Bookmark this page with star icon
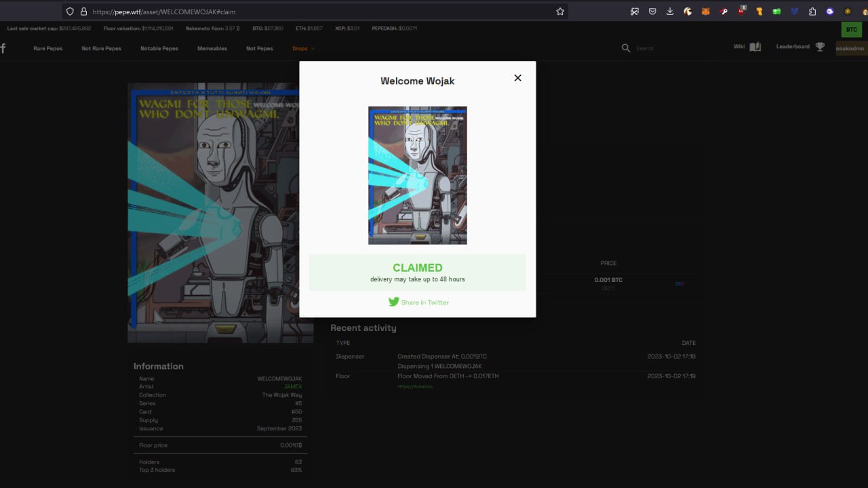 (560, 12)
